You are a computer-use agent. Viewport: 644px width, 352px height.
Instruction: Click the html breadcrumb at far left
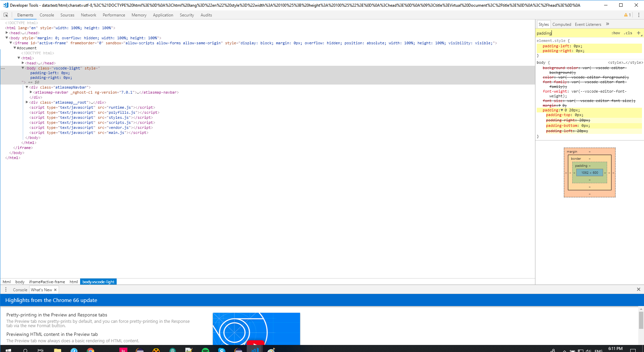click(7, 282)
